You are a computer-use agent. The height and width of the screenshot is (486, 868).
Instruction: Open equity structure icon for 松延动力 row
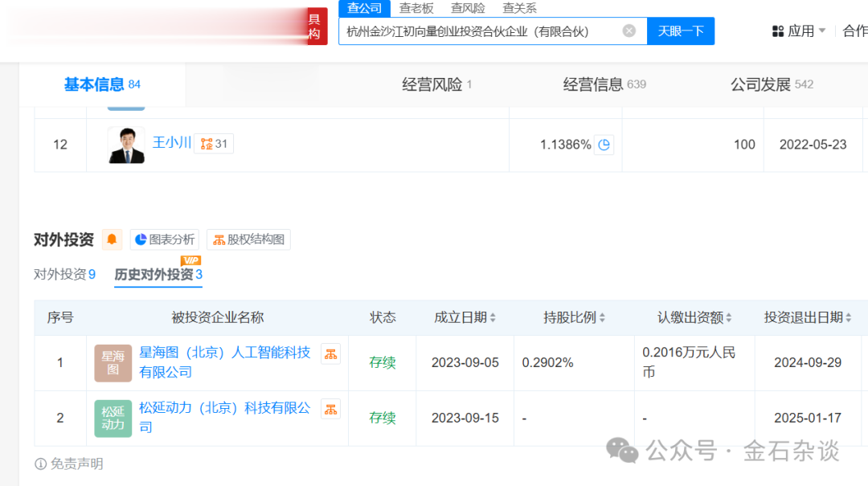click(330, 410)
